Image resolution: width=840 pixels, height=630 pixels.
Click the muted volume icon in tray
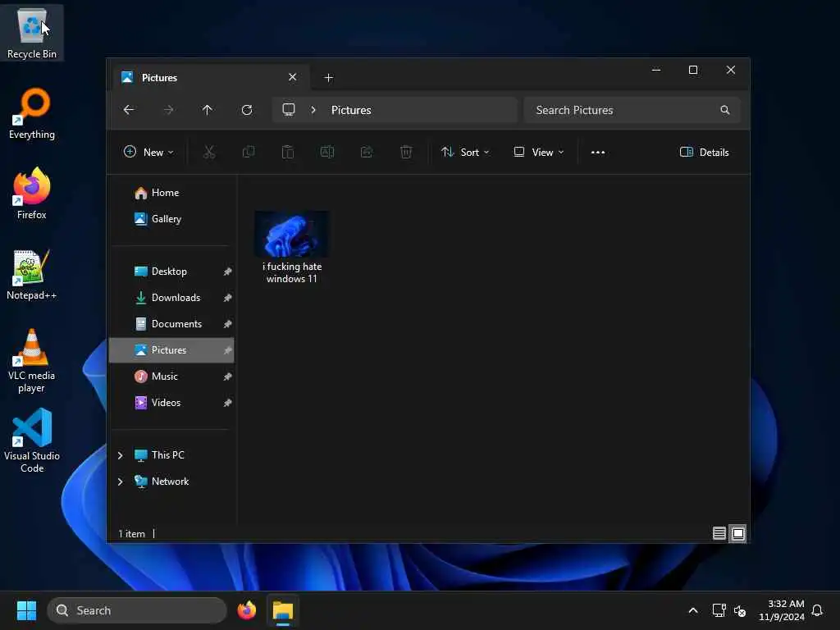[740, 610]
